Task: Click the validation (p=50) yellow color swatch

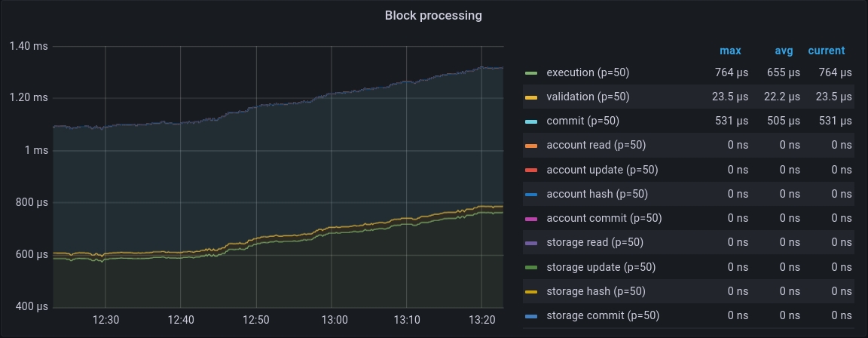Action: 531,97
